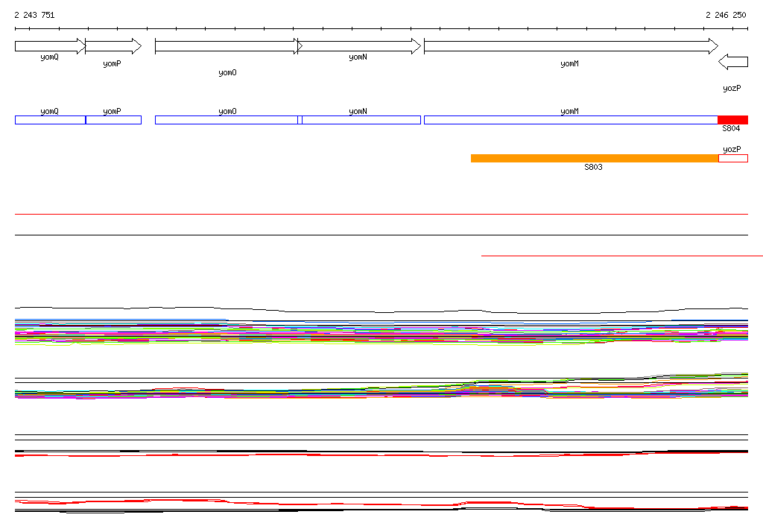Click the yomM label under gene arrow

click(x=569, y=64)
